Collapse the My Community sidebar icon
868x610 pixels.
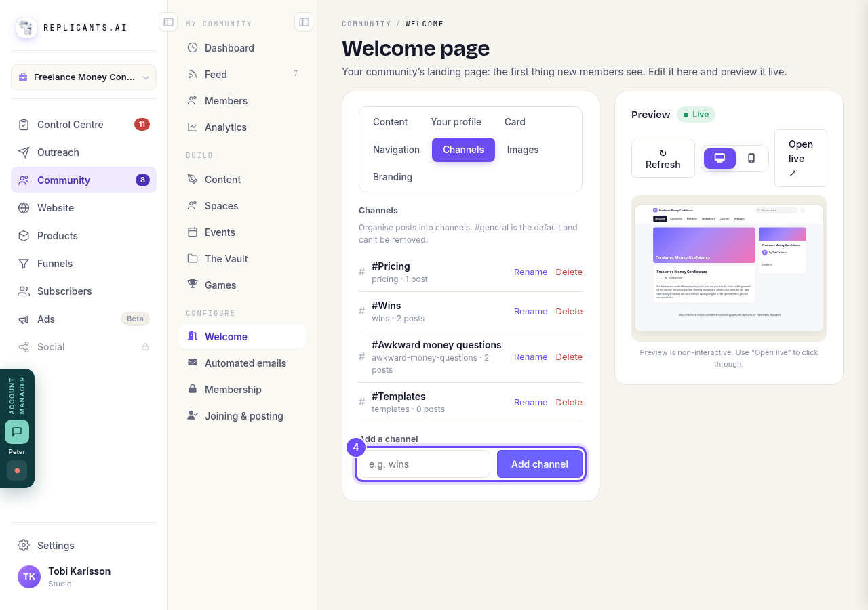click(x=304, y=22)
